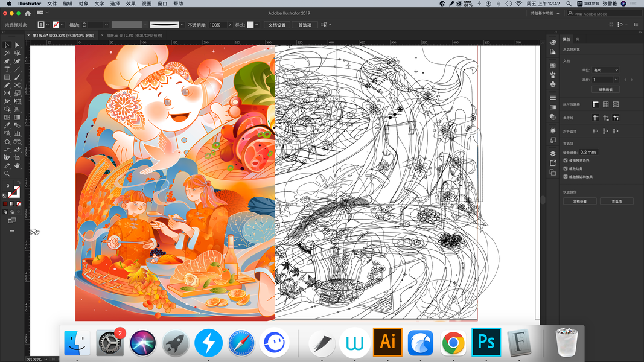Click the 样式 white swatch

coord(250,25)
